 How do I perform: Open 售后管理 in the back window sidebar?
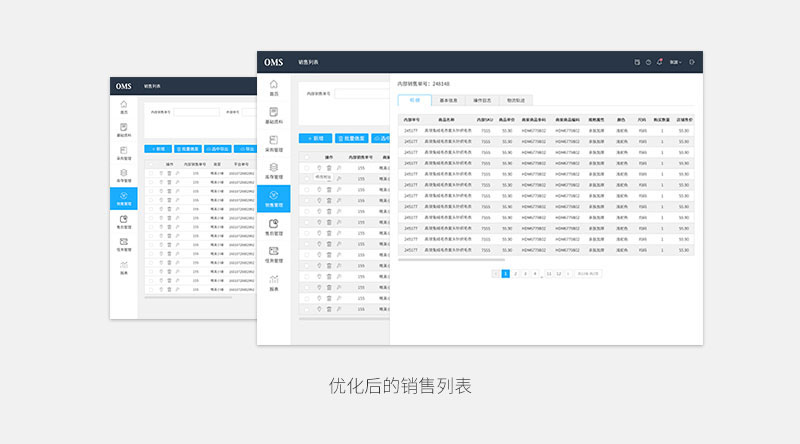tap(123, 222)
